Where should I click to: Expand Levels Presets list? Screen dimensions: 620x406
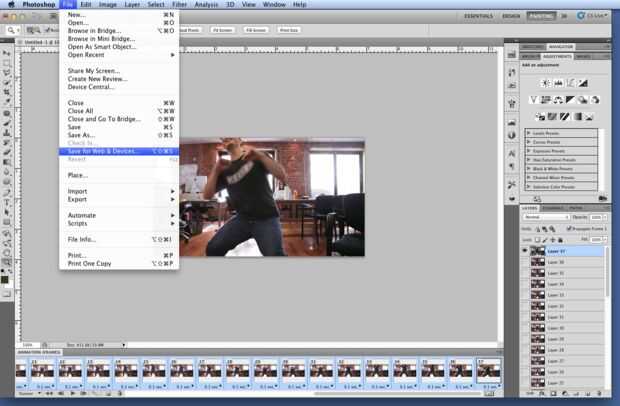(x=528, y=133)
